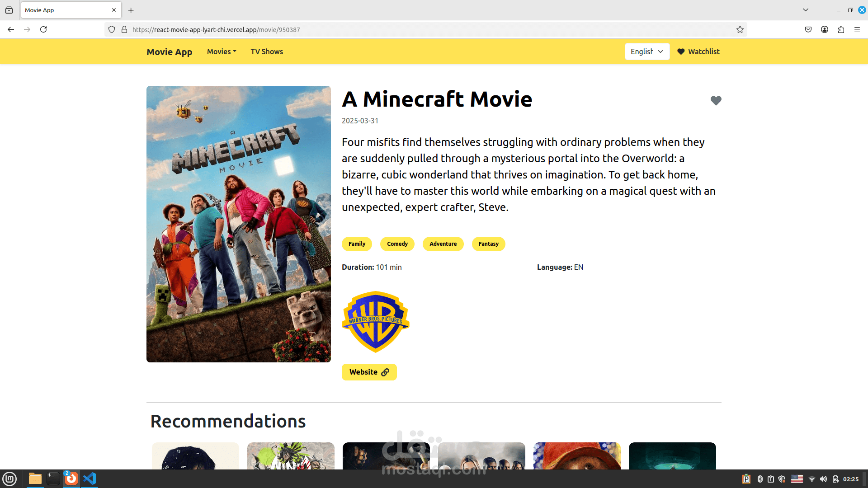Expand the list all tabs chevron
Screen dimensions: 868x488
(x=806, y=10)
